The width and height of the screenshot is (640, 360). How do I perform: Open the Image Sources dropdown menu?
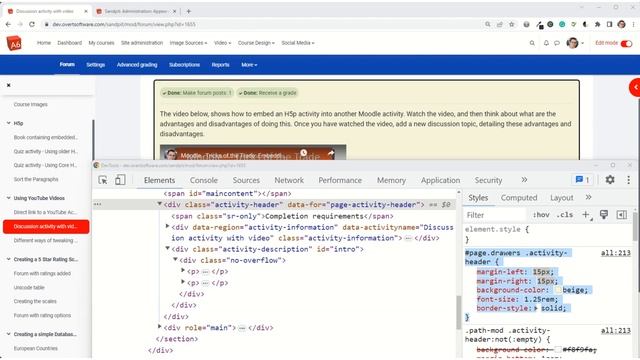pos(188,43)
